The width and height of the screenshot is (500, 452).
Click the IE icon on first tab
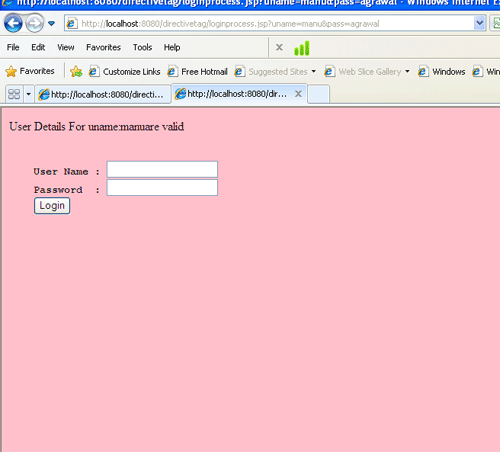click(44, 95)
